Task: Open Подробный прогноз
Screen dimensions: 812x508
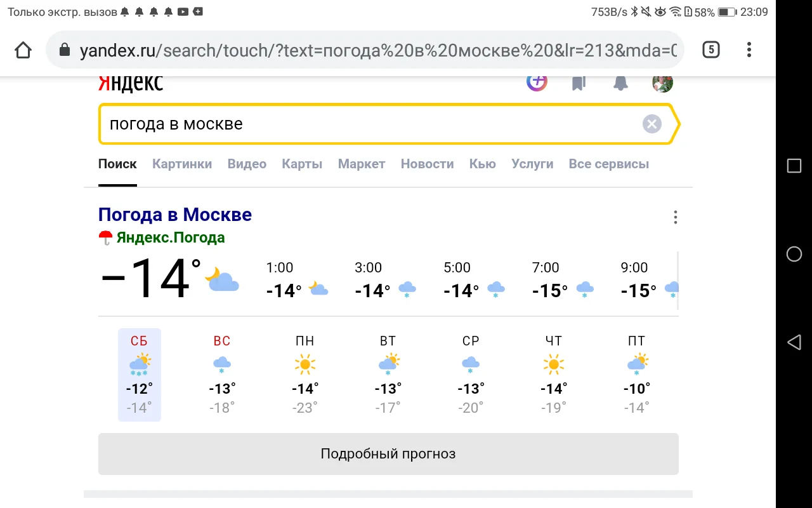Action: [388, 453]
